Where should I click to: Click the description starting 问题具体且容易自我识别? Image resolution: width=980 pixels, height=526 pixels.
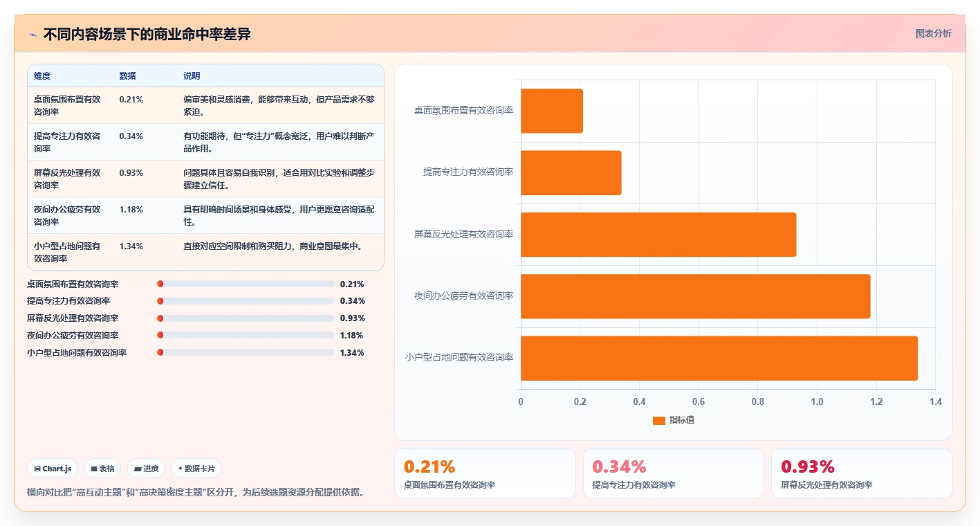[x=279, y=179]
